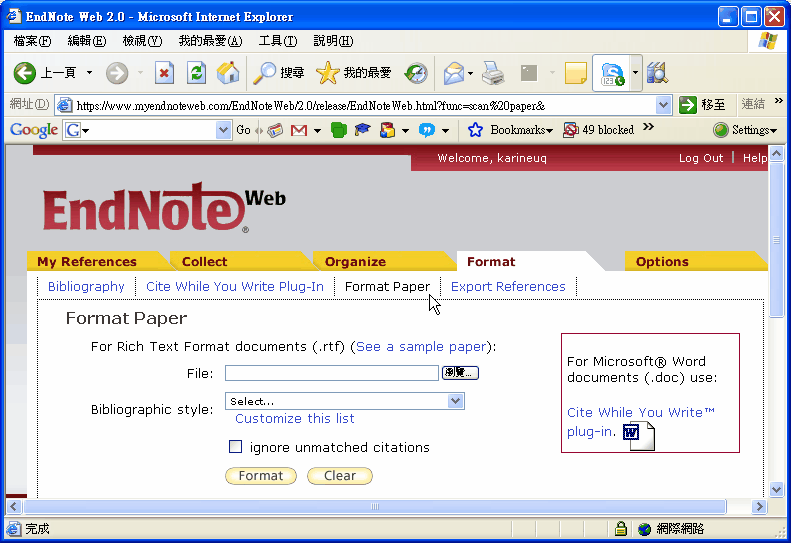Click the File path input field

click(x=331, y=373)
